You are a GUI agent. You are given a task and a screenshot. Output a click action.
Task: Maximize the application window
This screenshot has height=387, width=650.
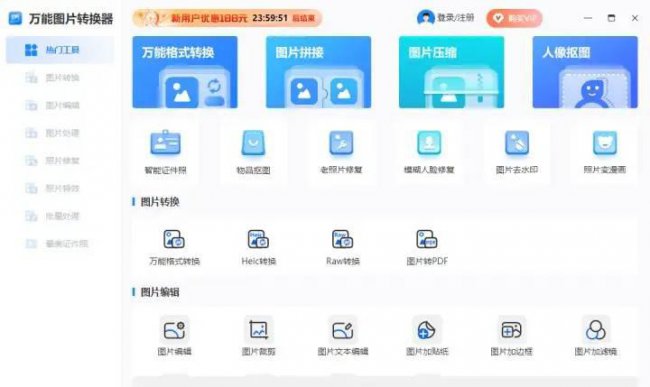[x=611, y=18]
